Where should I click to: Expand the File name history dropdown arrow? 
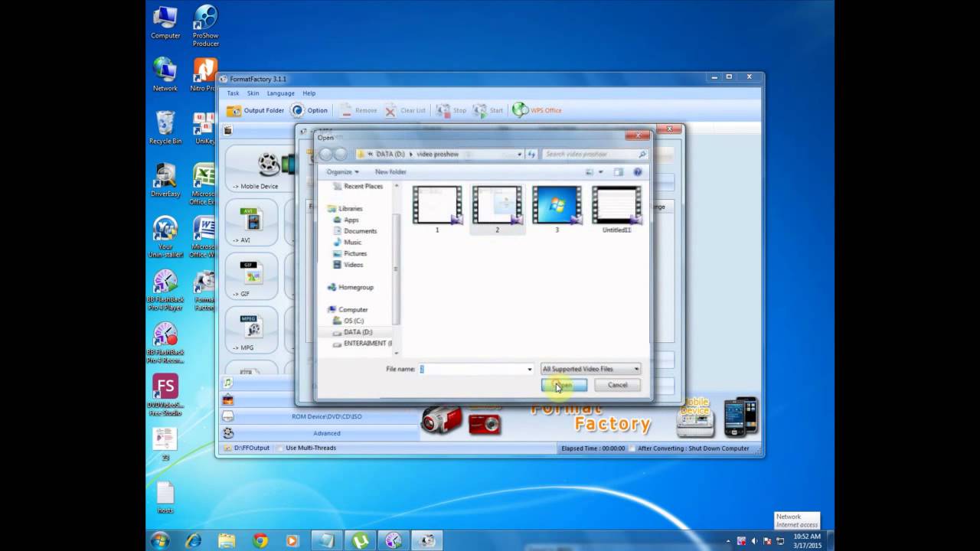pos(529,369)
